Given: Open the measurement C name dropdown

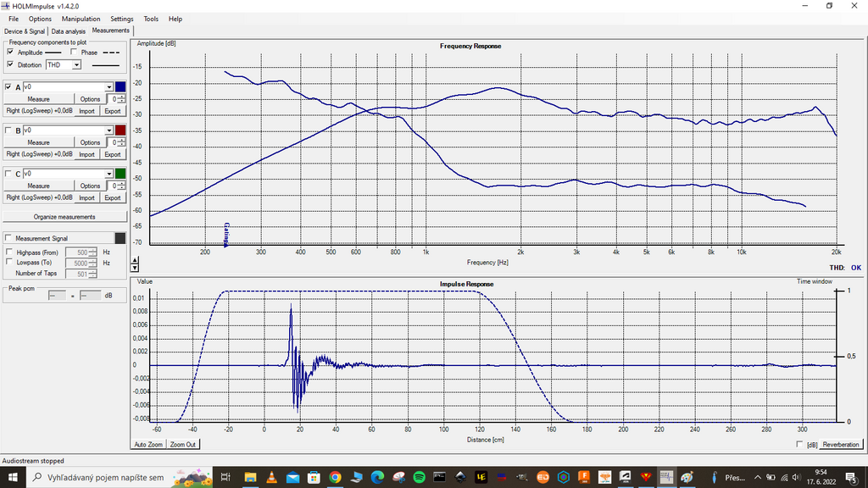Looking at the screenshot, I should pyautogui.click(x=109, y=174).
